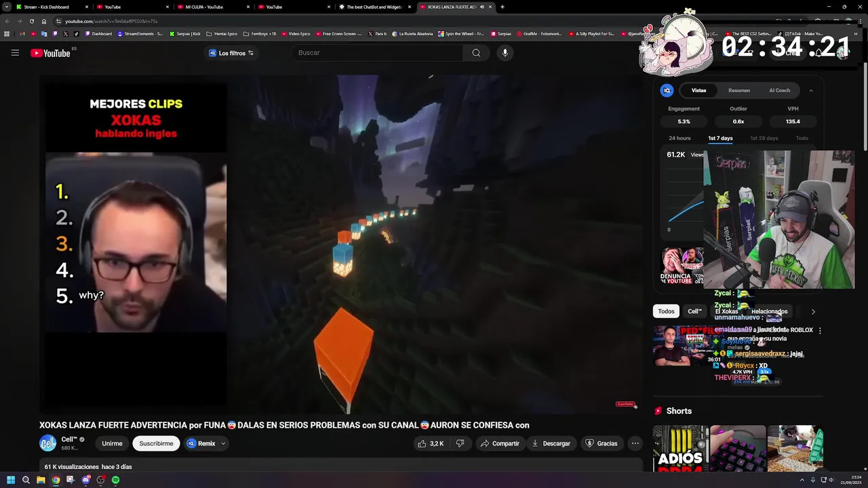Select the AI Coach tab

click(x=779, y=90)
